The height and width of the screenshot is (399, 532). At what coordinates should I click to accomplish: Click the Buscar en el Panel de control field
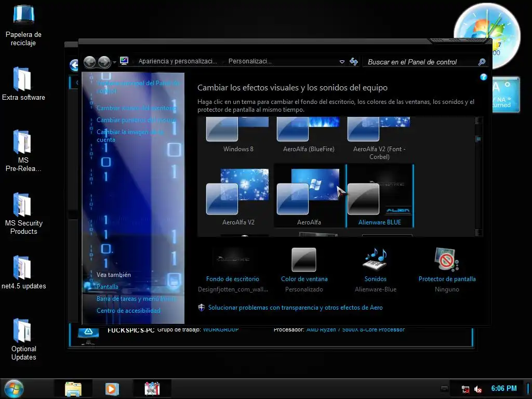pos(421,62)
